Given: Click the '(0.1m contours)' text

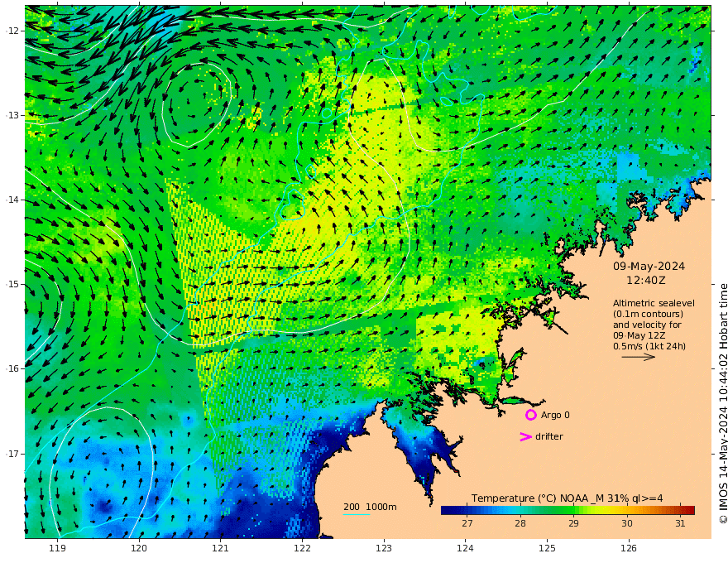Looking at the screenshot, I should [648, 315].
